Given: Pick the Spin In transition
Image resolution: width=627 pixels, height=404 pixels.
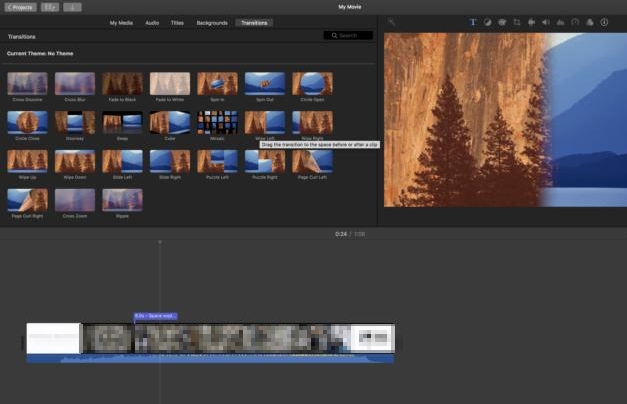Looking at the screenshot, I should pos(218,84).
